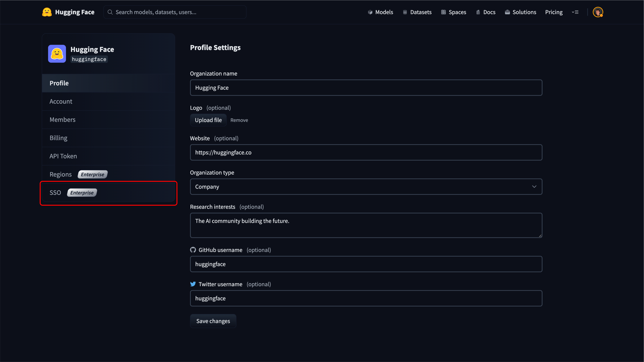This screenshot has height=362, width=644.
Task: Select the Website URL input field
Action: 366,152
